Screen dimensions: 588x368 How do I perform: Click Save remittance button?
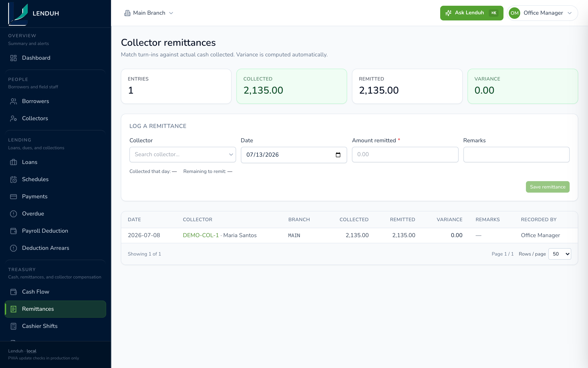pyautogui.click(x=547, y=187)
